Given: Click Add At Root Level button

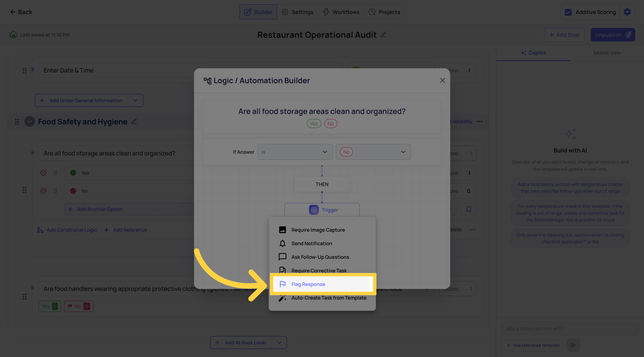Looking at the screenshot, I should pos(241,342).
